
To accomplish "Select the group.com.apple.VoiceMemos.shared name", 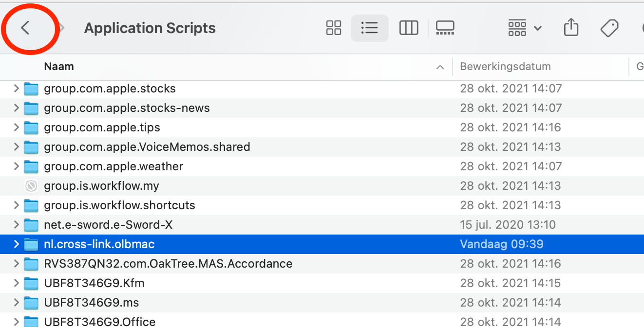I will (x=147, y=147).
